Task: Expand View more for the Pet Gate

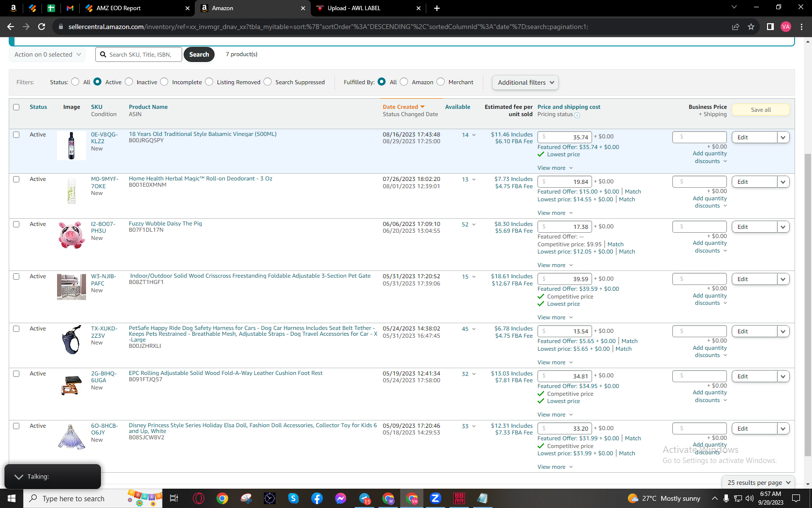Action: click(555, 317)
